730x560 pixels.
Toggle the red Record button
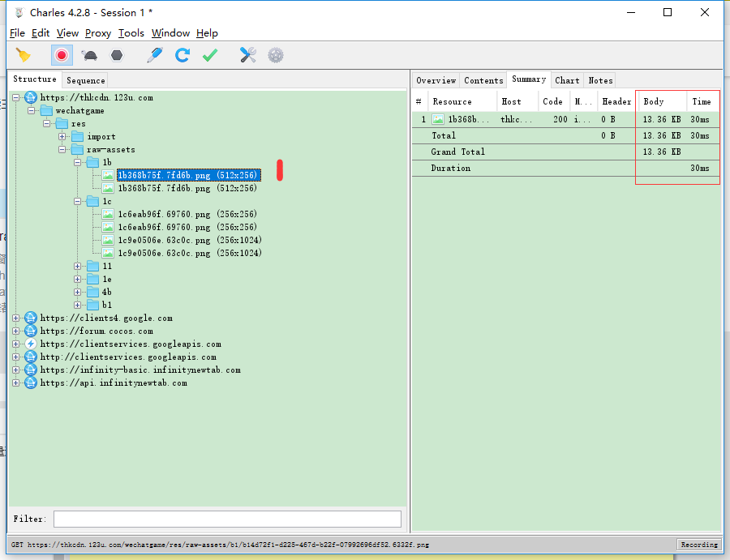point(62,55)
